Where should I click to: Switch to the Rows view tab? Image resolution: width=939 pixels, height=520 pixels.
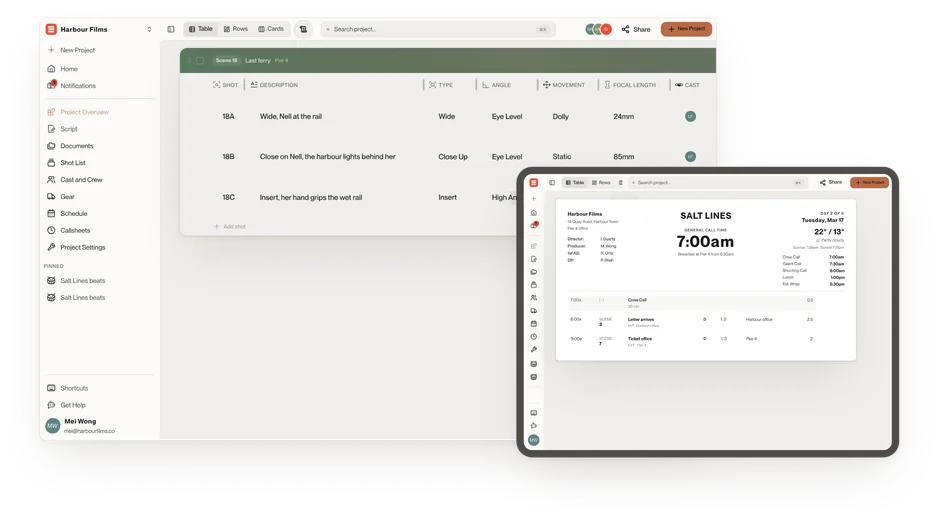click(235, 29)
